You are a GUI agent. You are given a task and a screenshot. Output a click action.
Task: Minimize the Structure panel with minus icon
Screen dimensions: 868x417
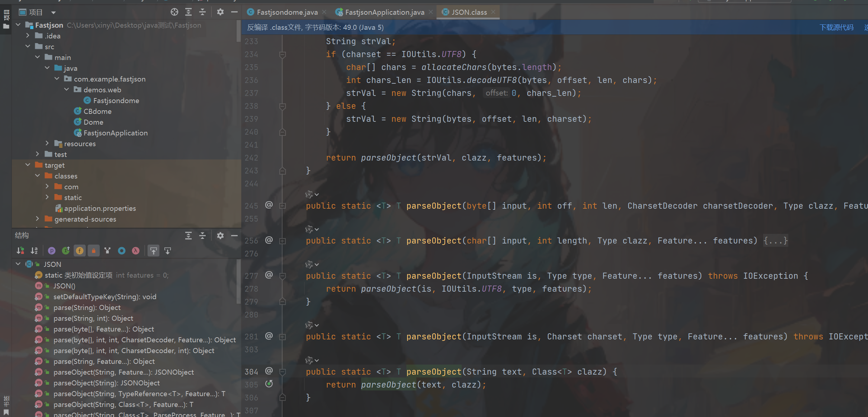[234, 236]
